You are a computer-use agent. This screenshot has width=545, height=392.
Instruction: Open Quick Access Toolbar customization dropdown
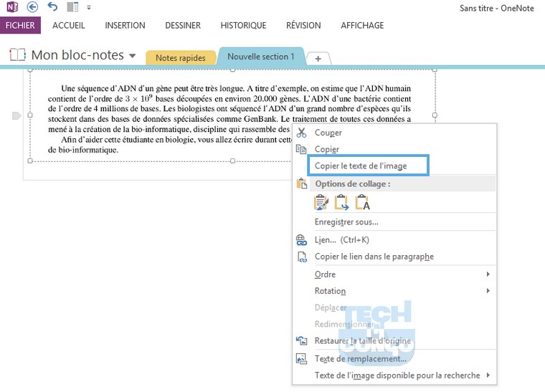point(89,7)
